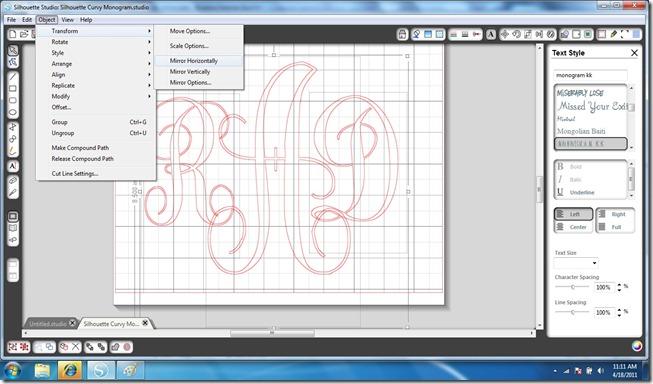Click Cut Line Settings menu entry

96,174
